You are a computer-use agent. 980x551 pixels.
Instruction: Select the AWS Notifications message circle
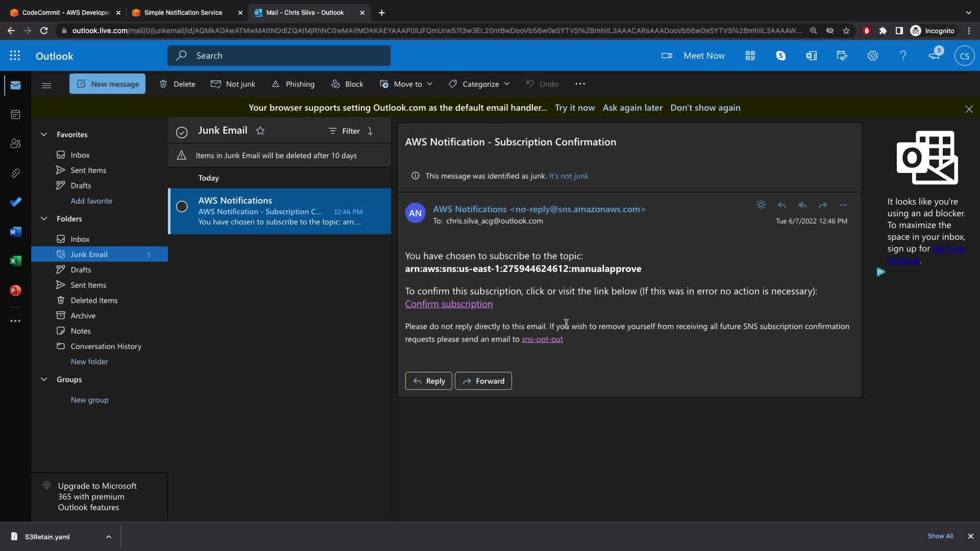(x=182, y=207)
